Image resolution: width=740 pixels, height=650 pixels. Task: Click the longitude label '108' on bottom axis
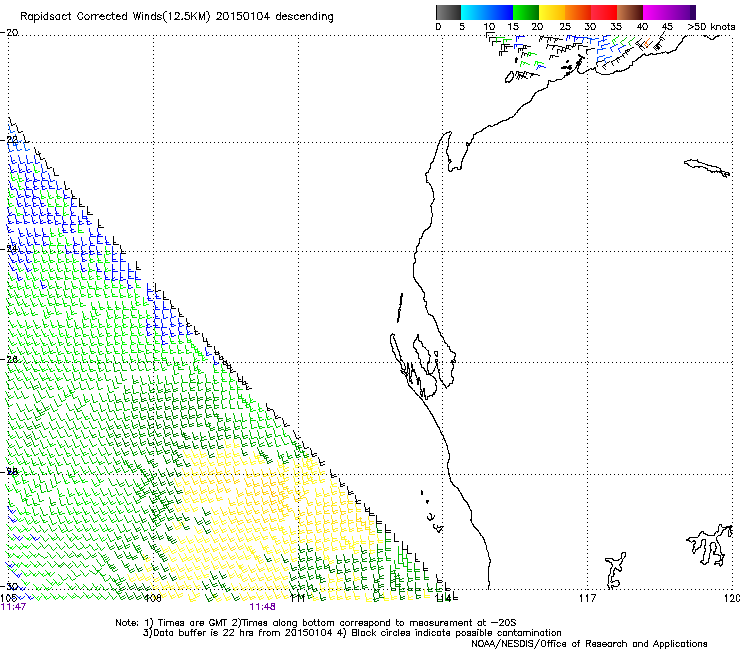point(153,598)
